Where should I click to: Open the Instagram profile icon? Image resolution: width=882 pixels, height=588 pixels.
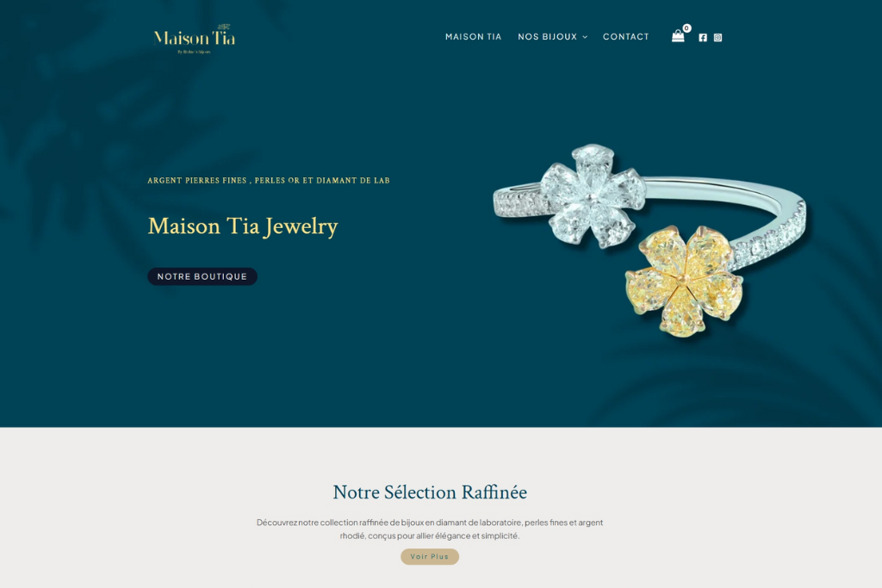pos(717,38)
